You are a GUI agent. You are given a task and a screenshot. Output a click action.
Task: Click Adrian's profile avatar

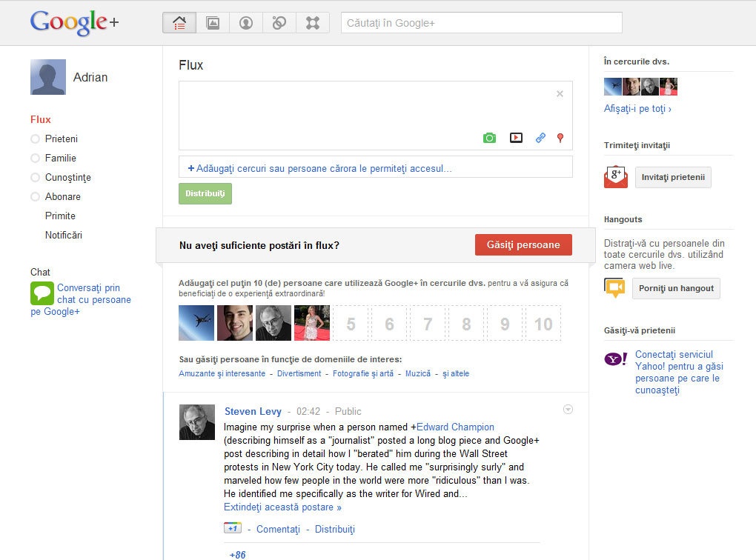coord(48,77)
